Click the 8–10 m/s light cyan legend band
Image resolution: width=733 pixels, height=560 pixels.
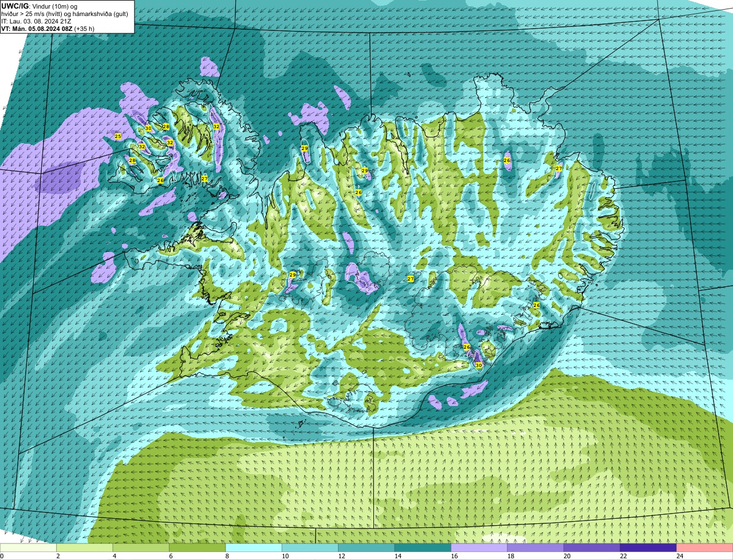click(254, 548)
